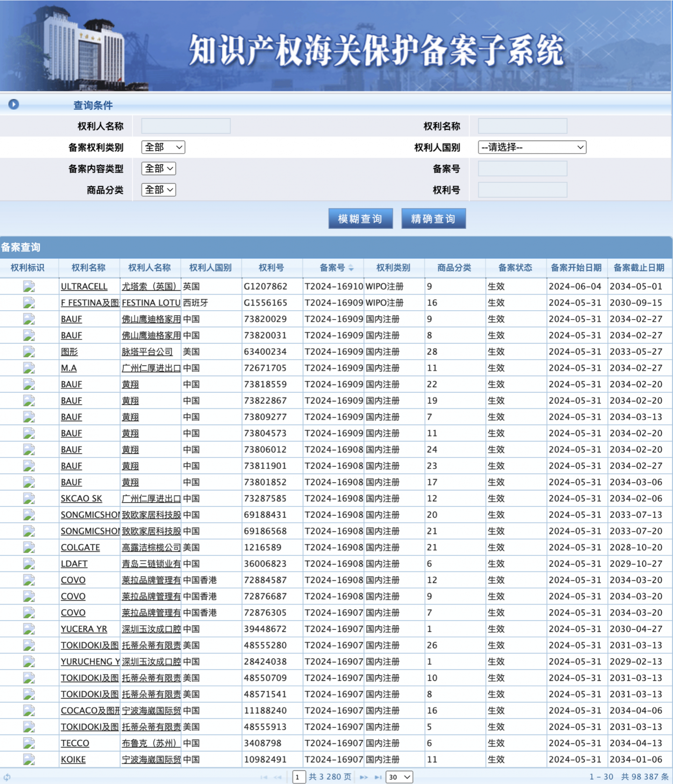This screenshot has width=673, height=784.
Task: Click the sort arrow beside 备案号 header
Action: click(351, 268)
